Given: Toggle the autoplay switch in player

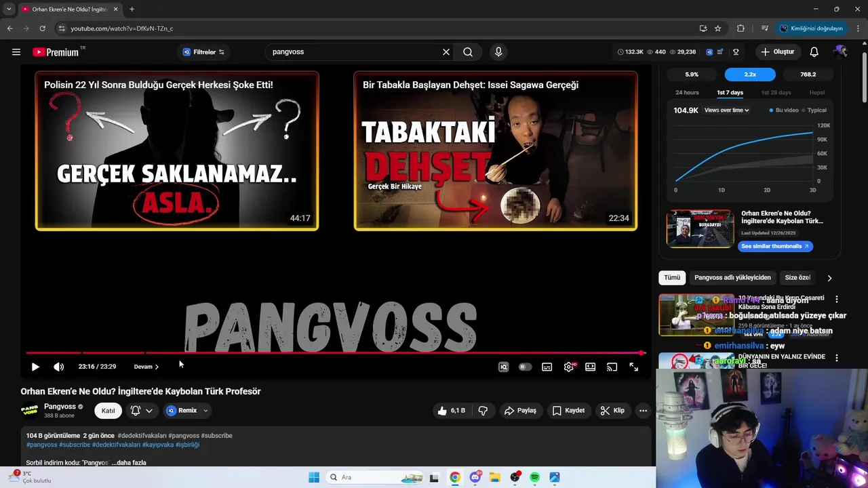Looking at the screenshot, I should click(526, 367).
